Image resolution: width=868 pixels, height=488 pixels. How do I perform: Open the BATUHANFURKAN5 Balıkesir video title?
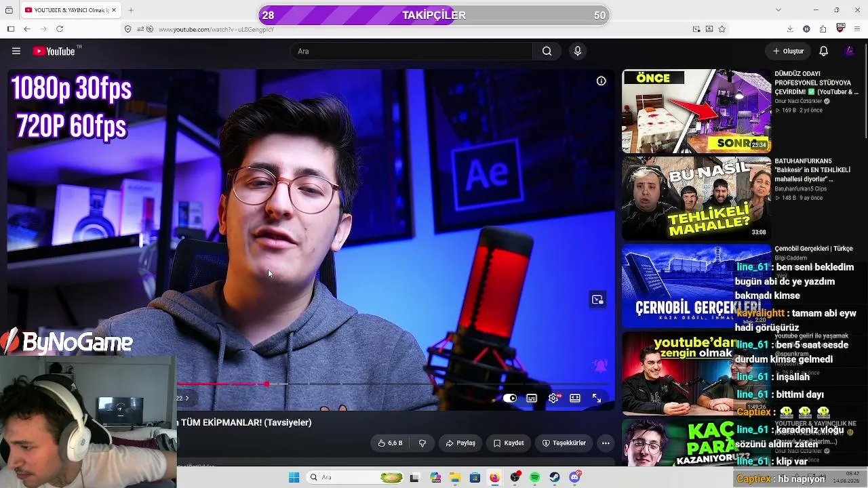tap(812, 170)
